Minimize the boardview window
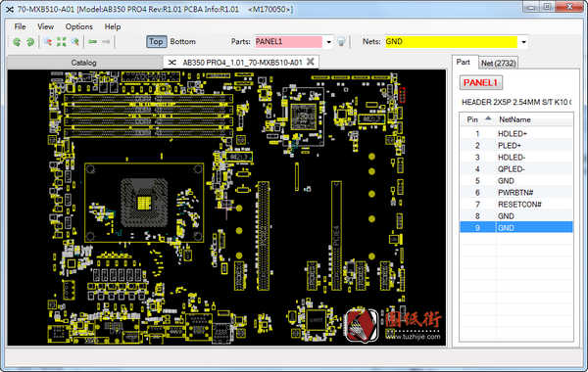Image resolution: width=588 pixels, height=372 pixels. 531,7
